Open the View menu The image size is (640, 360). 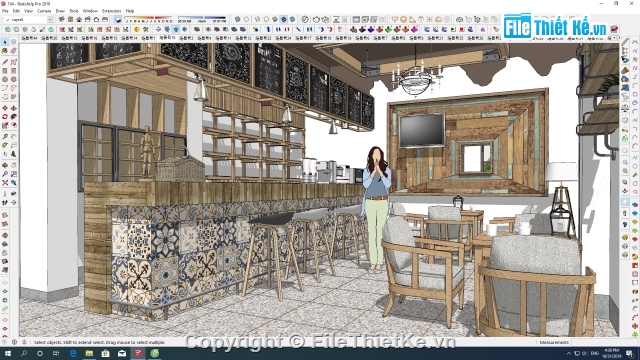click(x=28, y=11)
